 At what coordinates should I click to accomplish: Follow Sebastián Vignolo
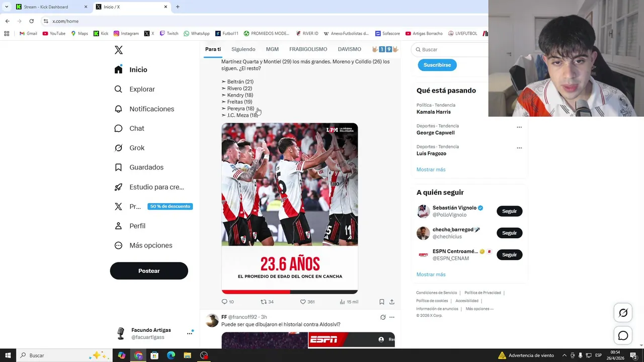509,211
